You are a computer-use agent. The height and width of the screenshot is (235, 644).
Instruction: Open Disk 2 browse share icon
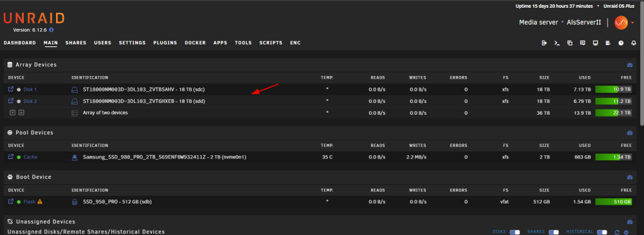tap(11, 101)
